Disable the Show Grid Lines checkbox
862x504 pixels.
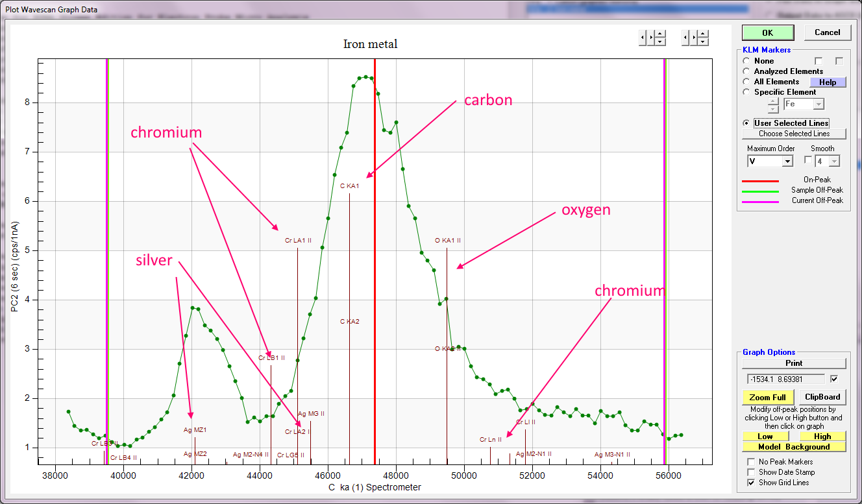pyautogui.click(x=752, y=483)
